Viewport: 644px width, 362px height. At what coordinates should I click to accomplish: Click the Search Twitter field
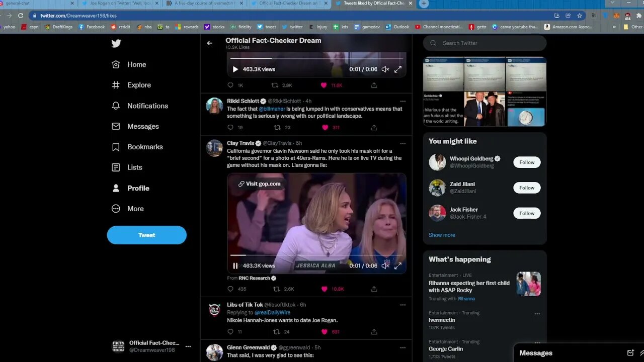(x=485, y=43)
